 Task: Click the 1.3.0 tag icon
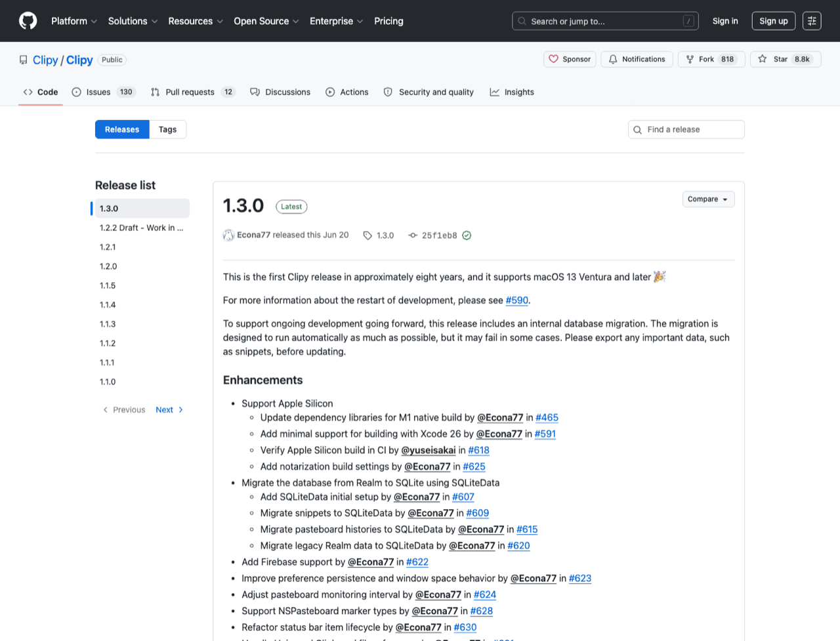(367, 236)
